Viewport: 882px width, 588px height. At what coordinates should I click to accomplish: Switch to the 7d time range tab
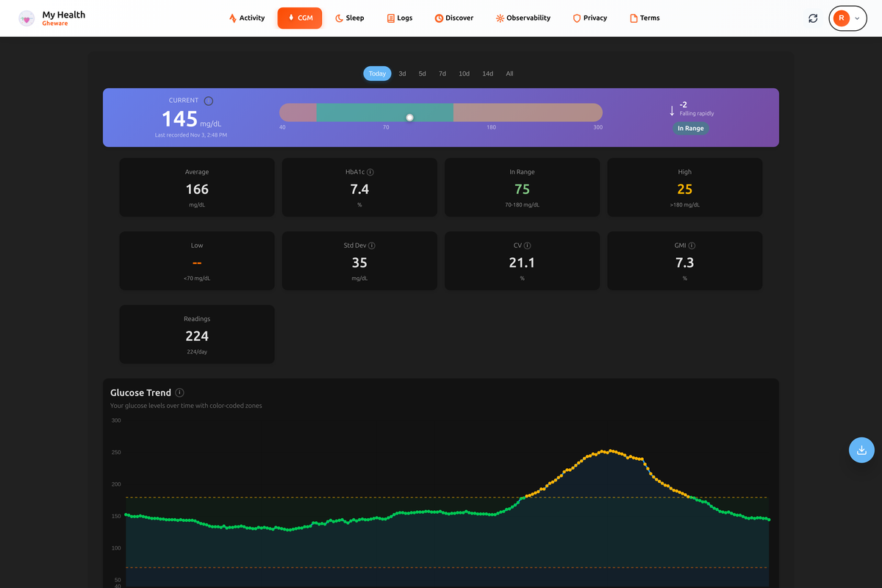click(442, 73)
